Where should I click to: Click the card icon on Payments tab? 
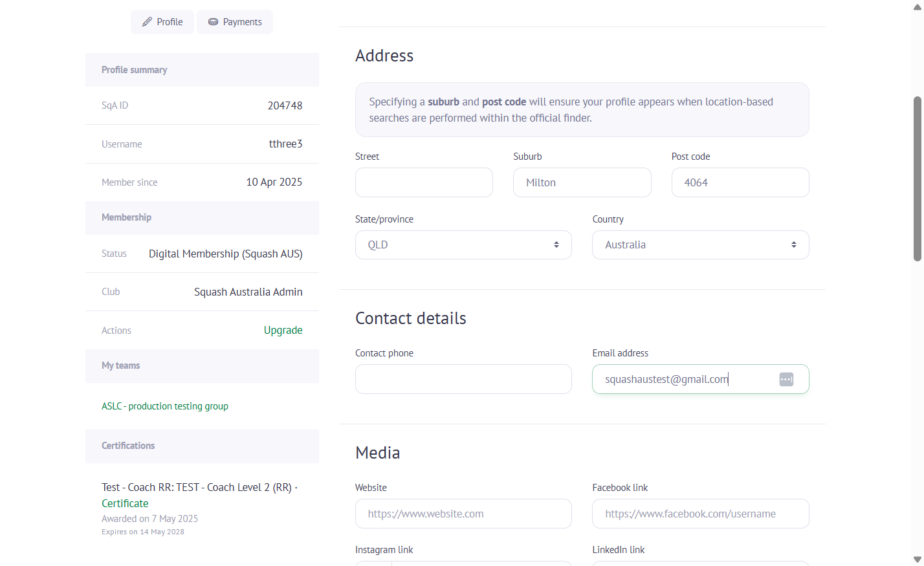click(x=213, y=22)
